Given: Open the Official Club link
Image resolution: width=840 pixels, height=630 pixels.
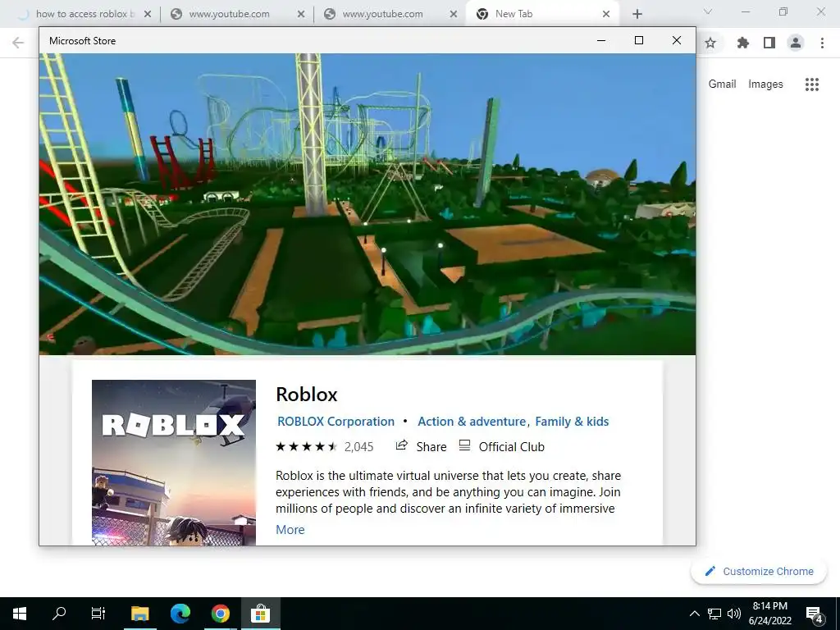Looking at the screenshot, I should [501, 446].
